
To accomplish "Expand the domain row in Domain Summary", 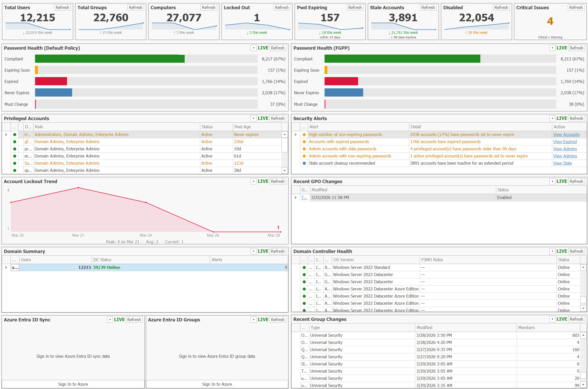I will tap(6, 267).
